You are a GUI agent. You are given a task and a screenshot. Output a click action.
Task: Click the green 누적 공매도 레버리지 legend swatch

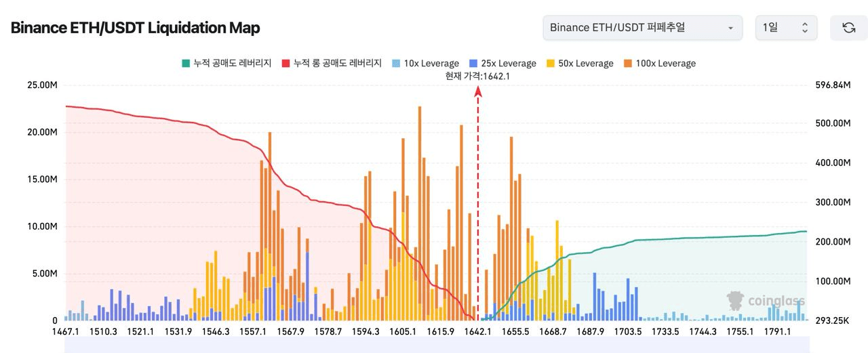point(186,64)
